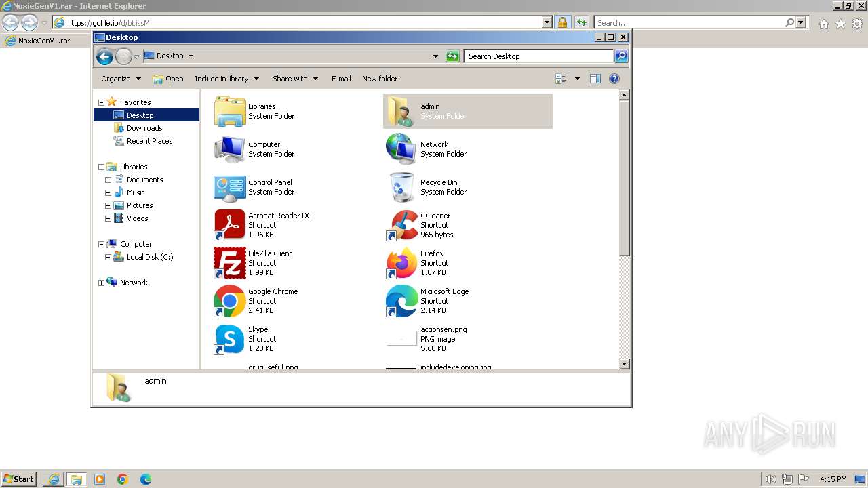Click the file list vertical scrollbar
Image resolution: width=868 pixels, height=488 pixels.
(625, 178)
